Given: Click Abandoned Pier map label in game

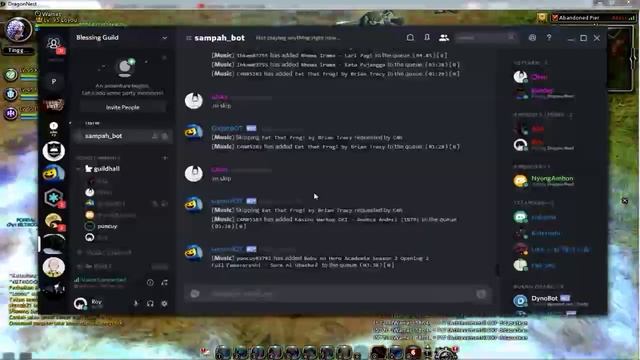Looking at the screenshot, I should (579, 18).
